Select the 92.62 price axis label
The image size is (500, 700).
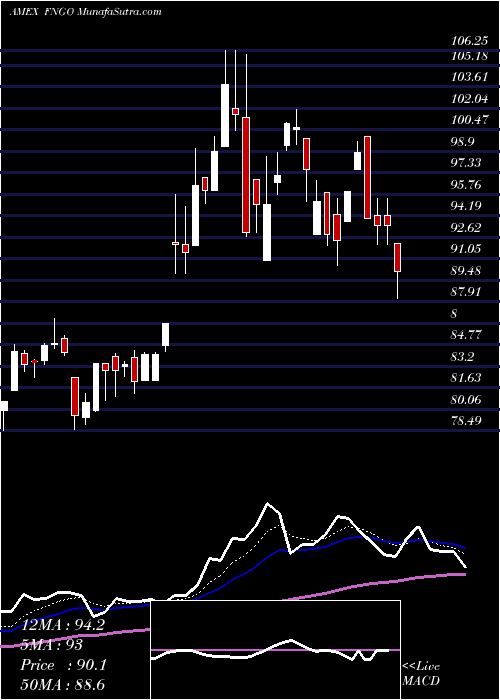tap(467, 227)
